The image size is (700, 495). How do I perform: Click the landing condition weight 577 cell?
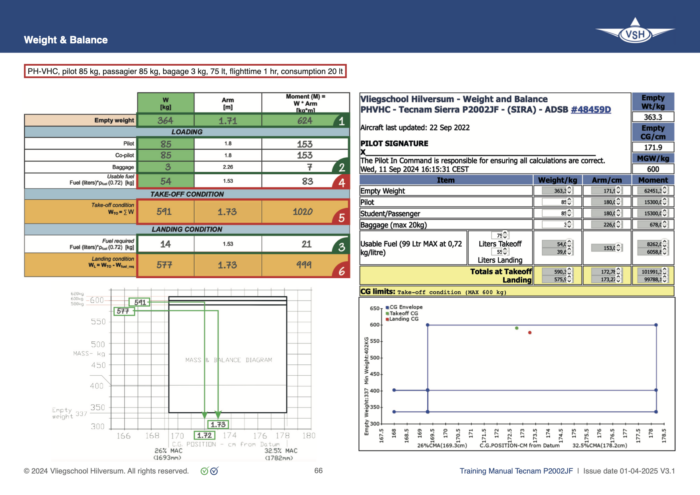[x=164, y=265]
